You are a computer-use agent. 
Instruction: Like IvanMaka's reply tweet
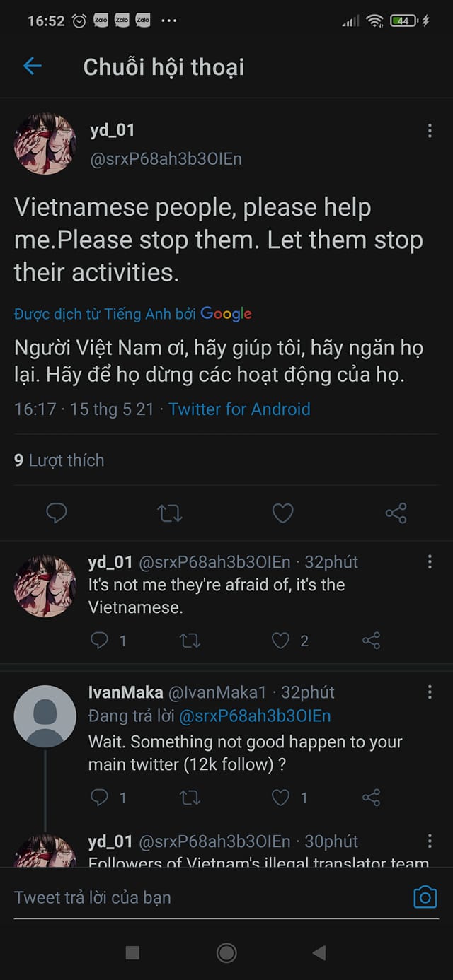click(x=281, y=798)
